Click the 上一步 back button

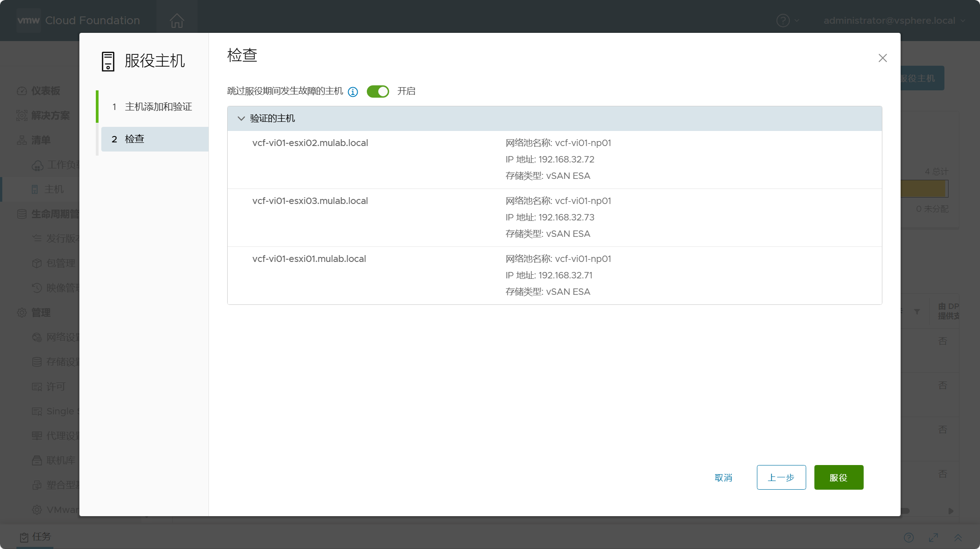(781, 477)
